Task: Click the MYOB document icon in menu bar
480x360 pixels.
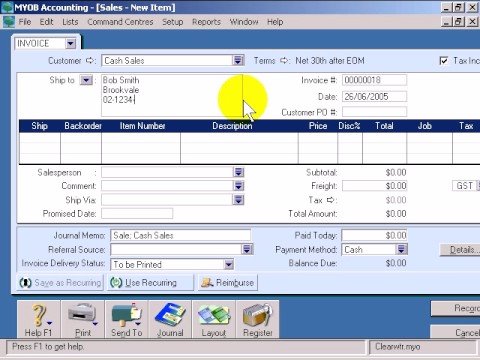Action: tap(9, 22)
